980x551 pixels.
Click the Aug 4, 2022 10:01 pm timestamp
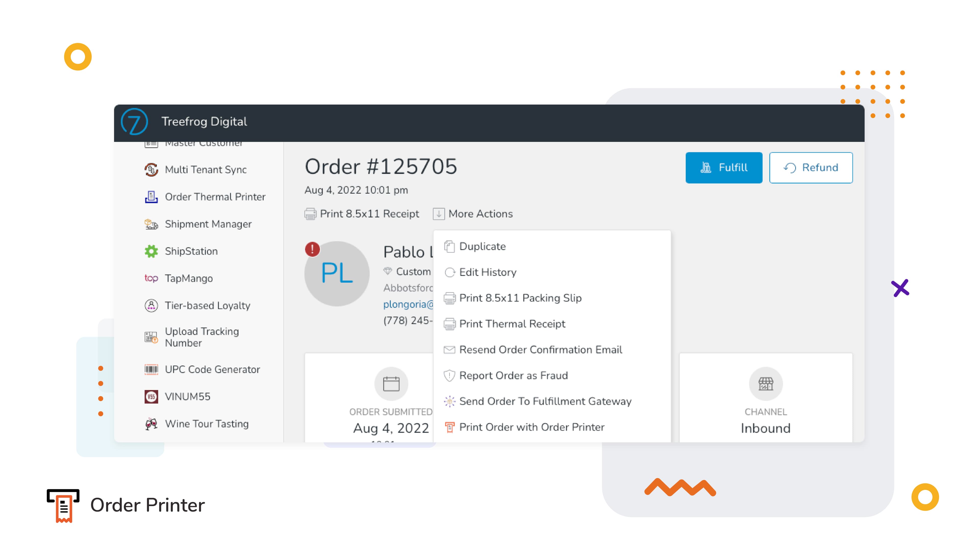(x=356, y=190)
